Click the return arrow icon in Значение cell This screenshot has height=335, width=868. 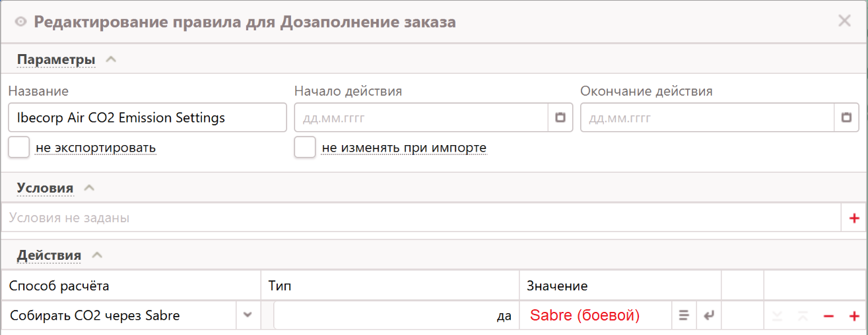point(708,316)
